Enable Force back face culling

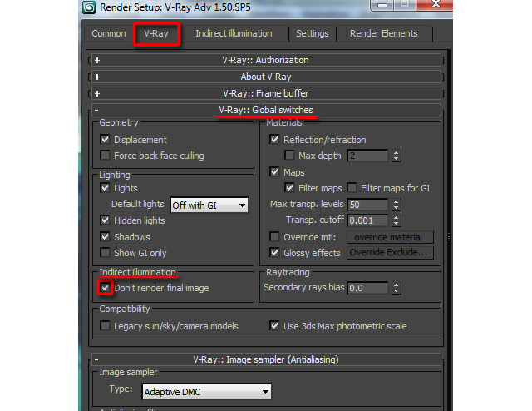pyautogui.click(x=106, y=156)
